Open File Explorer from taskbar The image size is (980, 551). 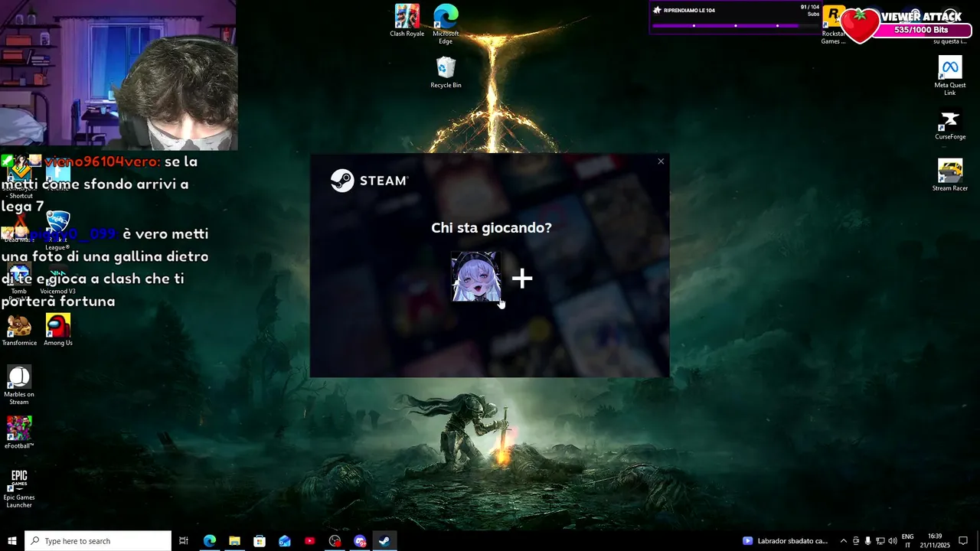tap(234, 541)
